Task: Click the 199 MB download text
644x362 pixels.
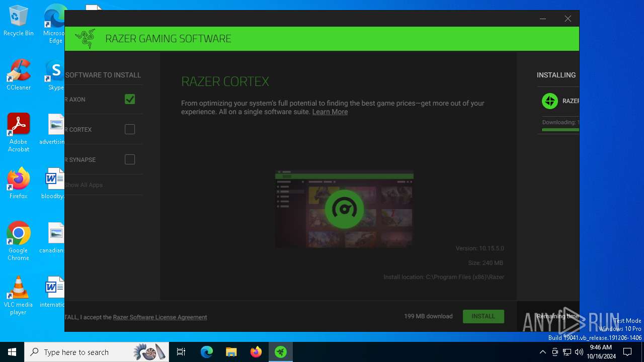Action: [x=428, y=316]
